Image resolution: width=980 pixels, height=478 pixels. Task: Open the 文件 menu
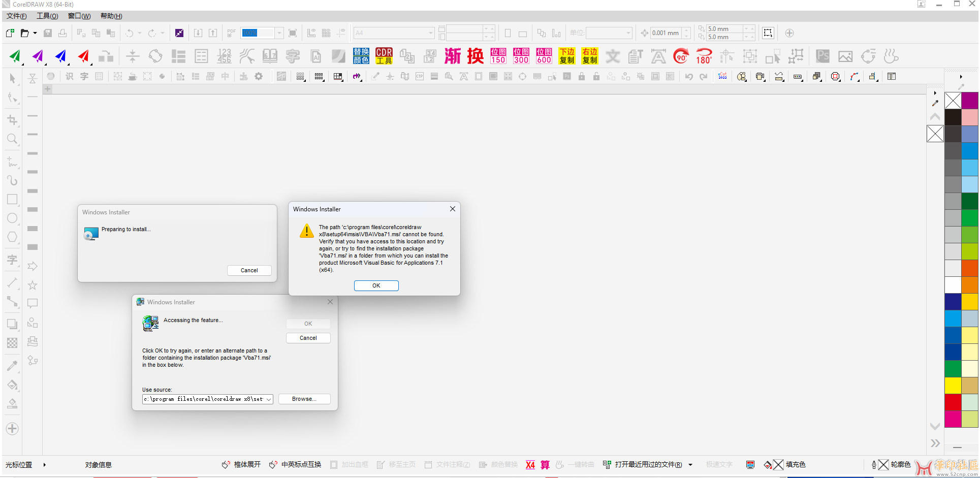pyautogui.click(x=16, y=16)
